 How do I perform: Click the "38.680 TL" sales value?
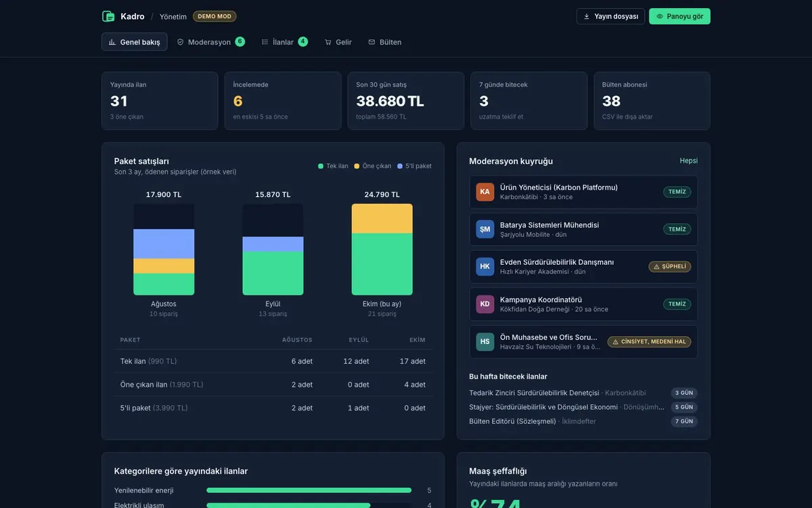[x=390, y=101]
